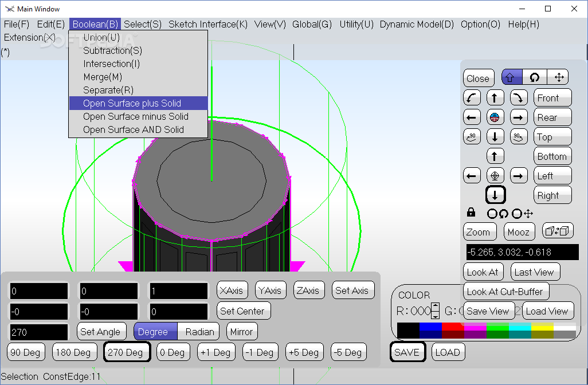Open the Option(O) menu

pyautogui.click(x=480, y=25)
